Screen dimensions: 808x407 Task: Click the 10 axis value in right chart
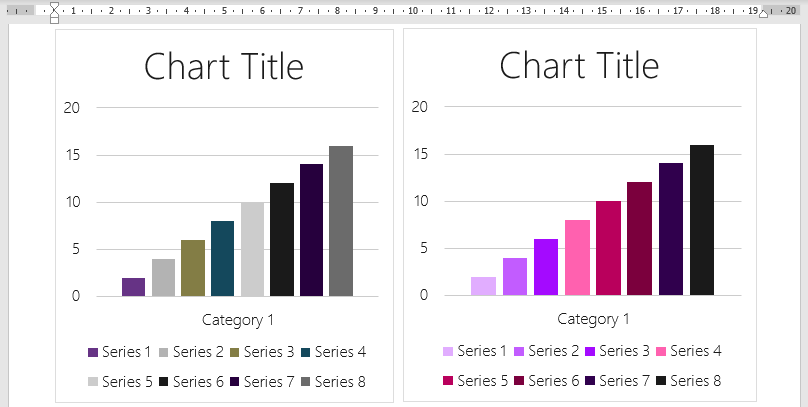420,201
